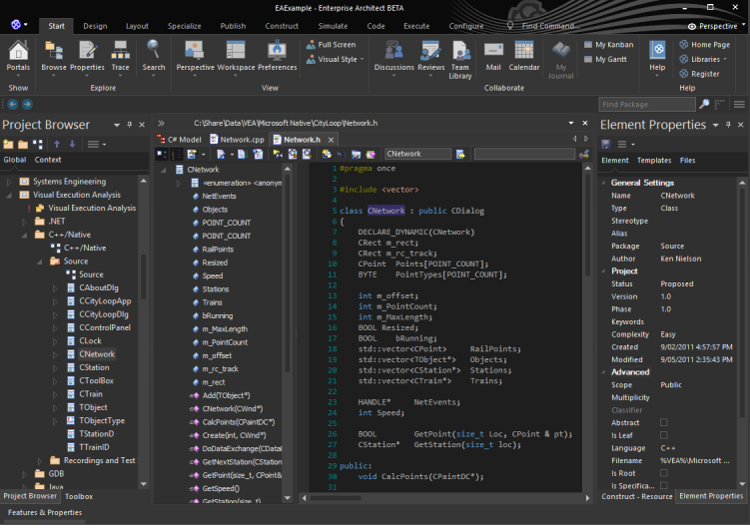Image resolution: width=750 pixels, height=530 pixels.
Task: Enable the Is Leaf checkbox
Action: click(664, 436)
